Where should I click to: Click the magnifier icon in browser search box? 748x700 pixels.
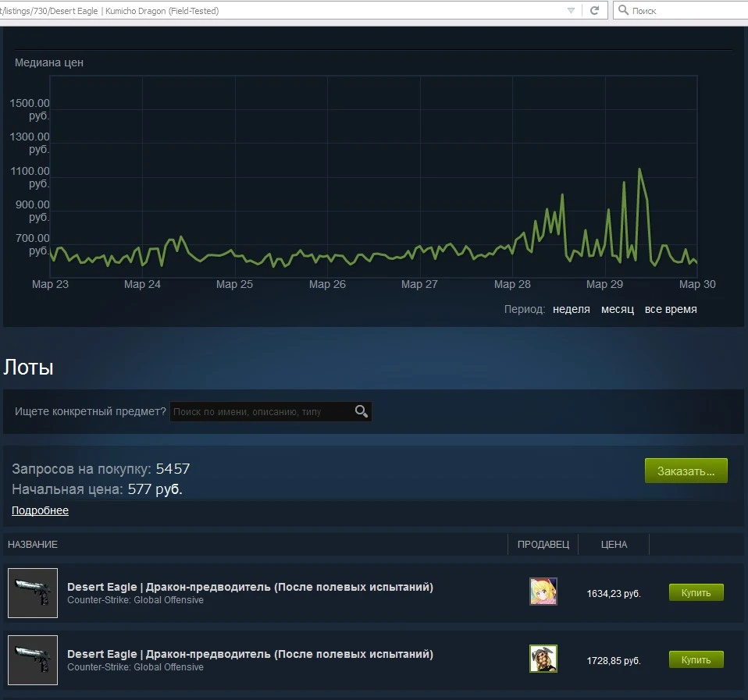623,10
